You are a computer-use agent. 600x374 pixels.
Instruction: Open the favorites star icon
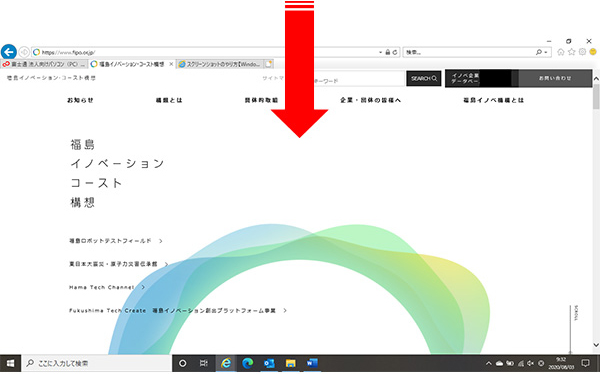(x=571, y=52)
